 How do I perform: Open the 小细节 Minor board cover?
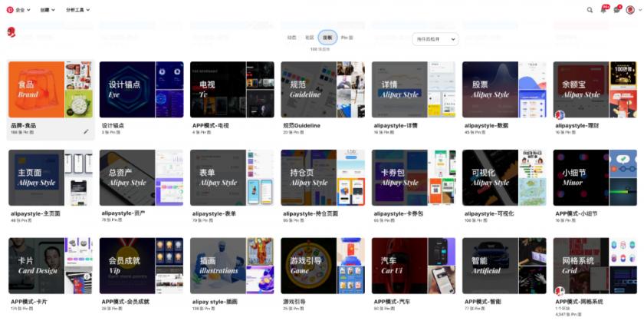click(595, 177)
